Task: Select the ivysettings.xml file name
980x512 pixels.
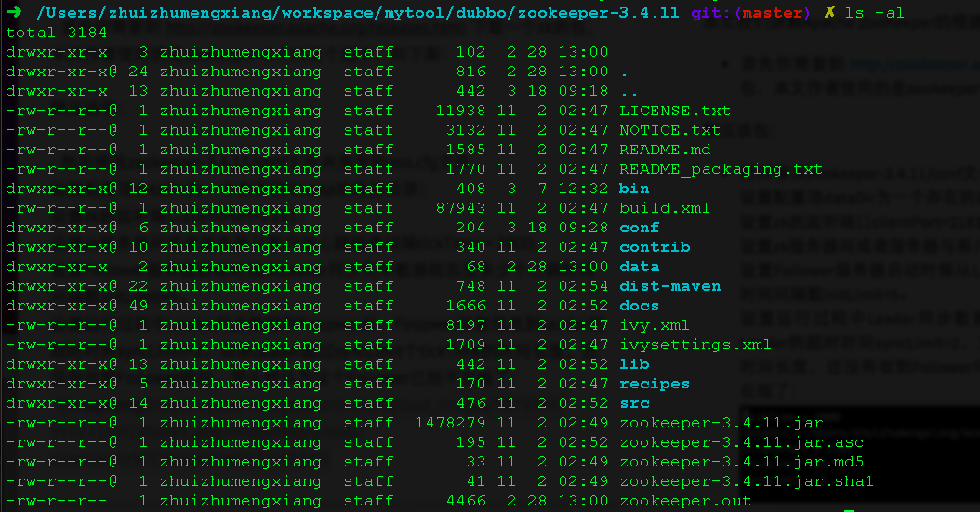Action: tap(695, 345)
